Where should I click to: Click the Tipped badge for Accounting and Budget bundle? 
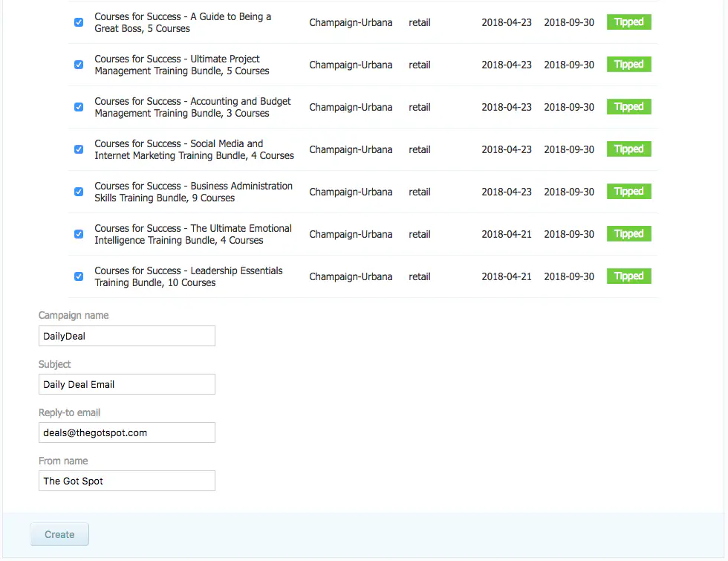pyautogui.click(x=628, y=106)
